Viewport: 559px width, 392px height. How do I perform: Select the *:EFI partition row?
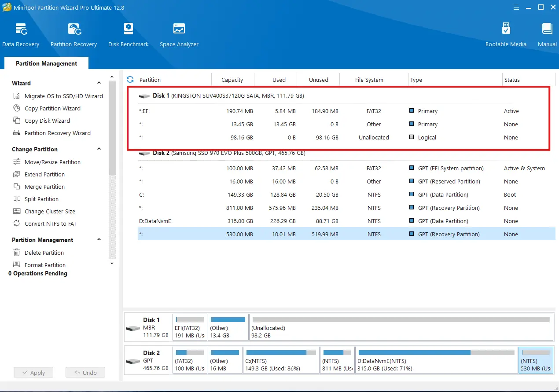tap(346, 111)
